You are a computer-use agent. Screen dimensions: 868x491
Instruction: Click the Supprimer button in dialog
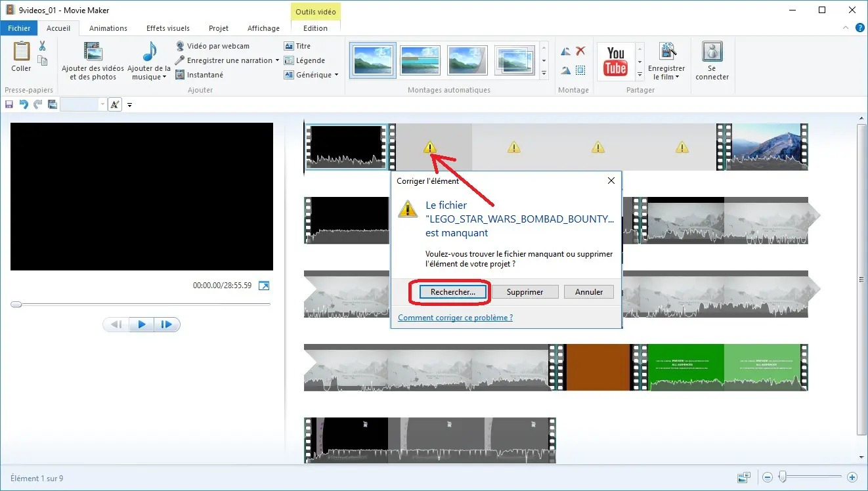coord(525,292)
